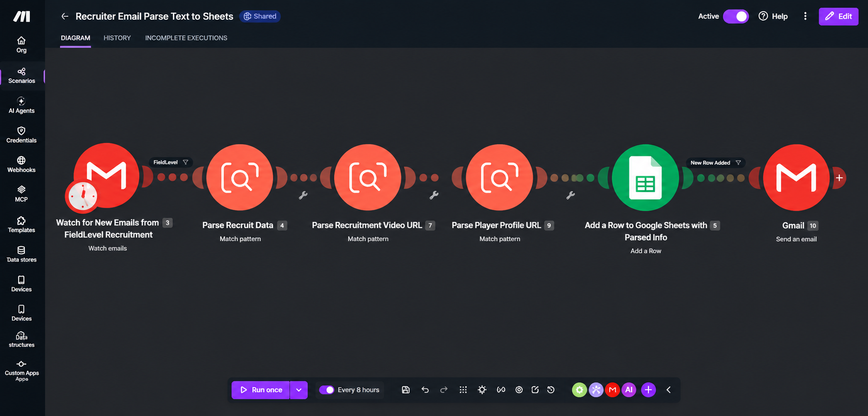Click the Send an email label

[x=796, y=239]
